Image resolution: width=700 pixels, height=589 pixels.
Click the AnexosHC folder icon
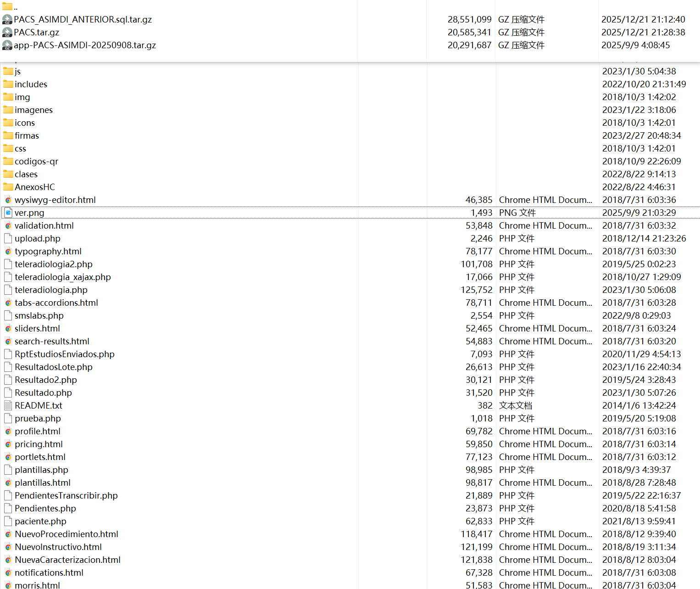pos(8,187)
